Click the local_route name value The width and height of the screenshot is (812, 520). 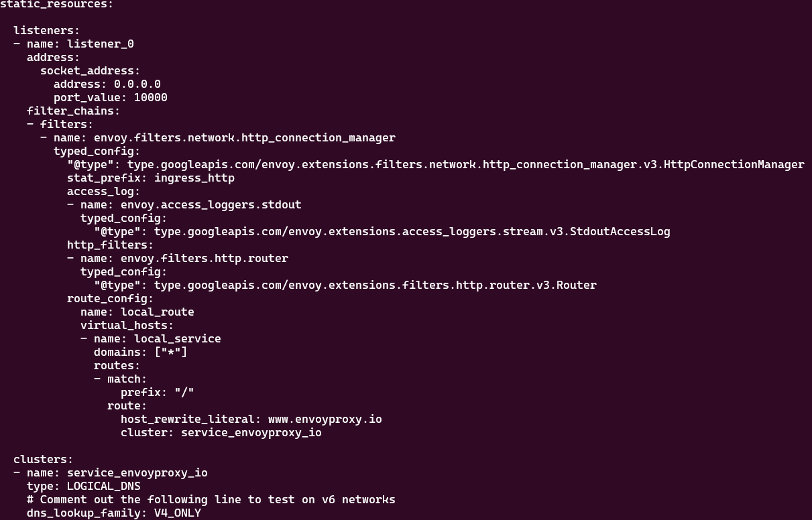(158, 312)
